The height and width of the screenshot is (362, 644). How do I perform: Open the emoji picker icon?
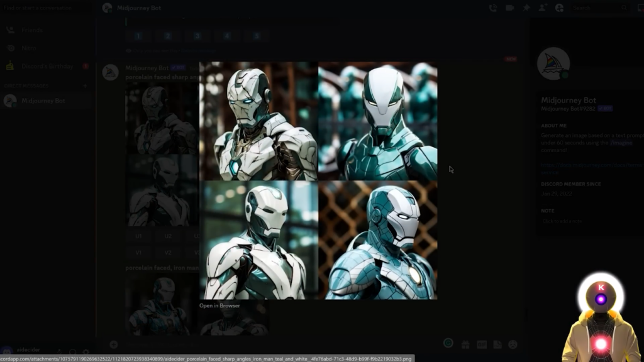point(513,345)
